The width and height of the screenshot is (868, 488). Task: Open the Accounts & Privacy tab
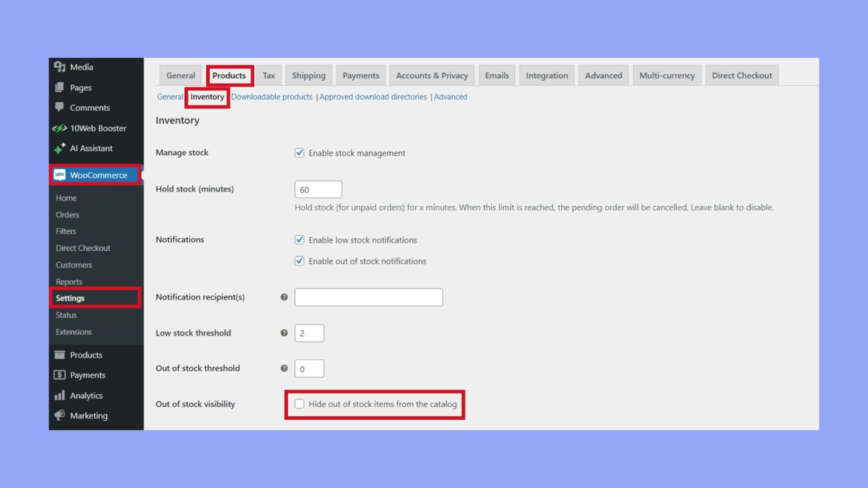click(431, 75)
